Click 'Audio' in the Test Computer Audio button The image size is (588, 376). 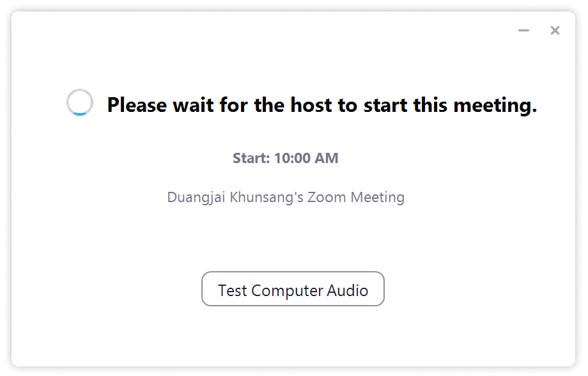click(347, 290)
